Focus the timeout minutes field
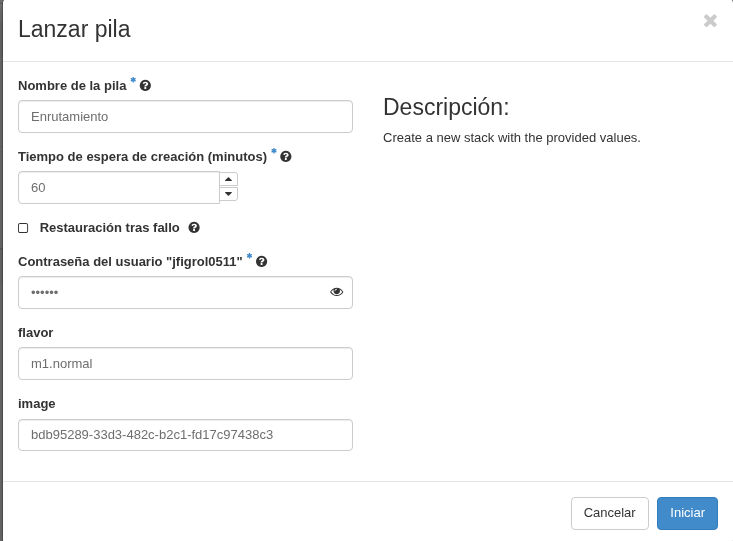The image size is (733, 541). click(119, 188)
